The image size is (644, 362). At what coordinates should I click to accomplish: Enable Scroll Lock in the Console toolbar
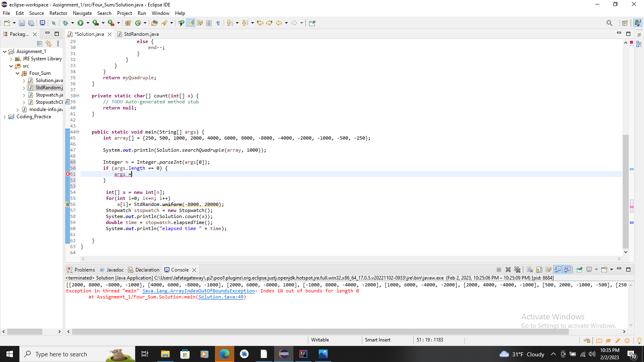tap(539, 269)
